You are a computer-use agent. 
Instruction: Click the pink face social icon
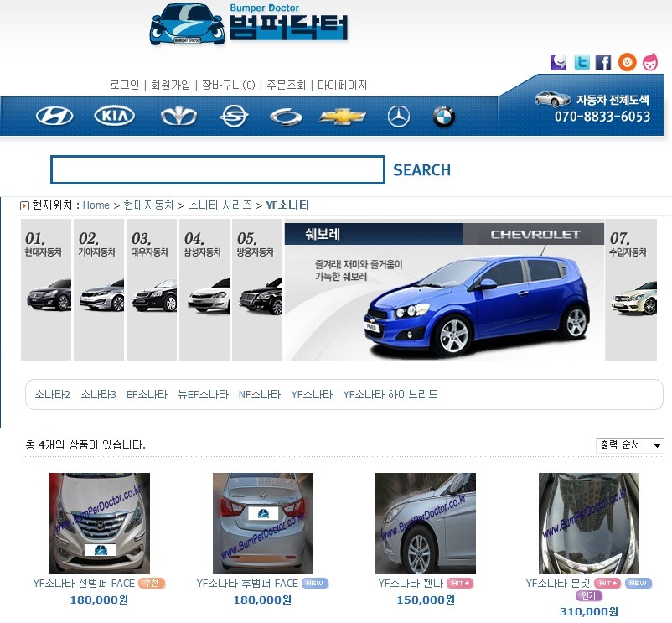pyautogui.click(x=650, y=62)
